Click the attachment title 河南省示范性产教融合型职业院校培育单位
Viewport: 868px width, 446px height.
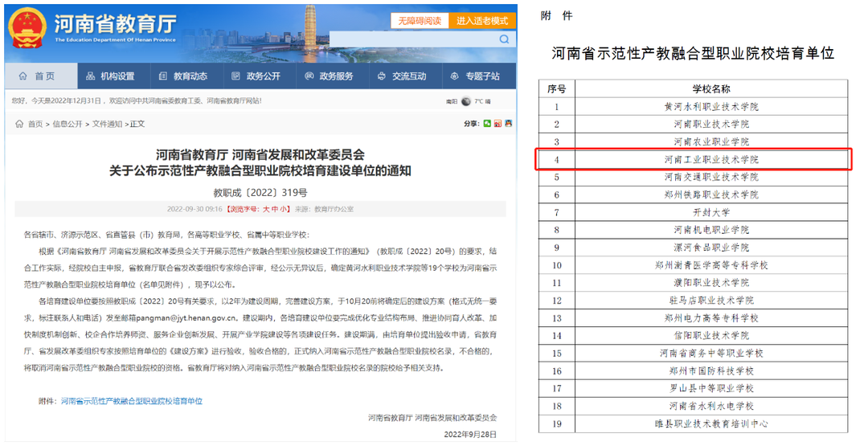coord(693,53)
